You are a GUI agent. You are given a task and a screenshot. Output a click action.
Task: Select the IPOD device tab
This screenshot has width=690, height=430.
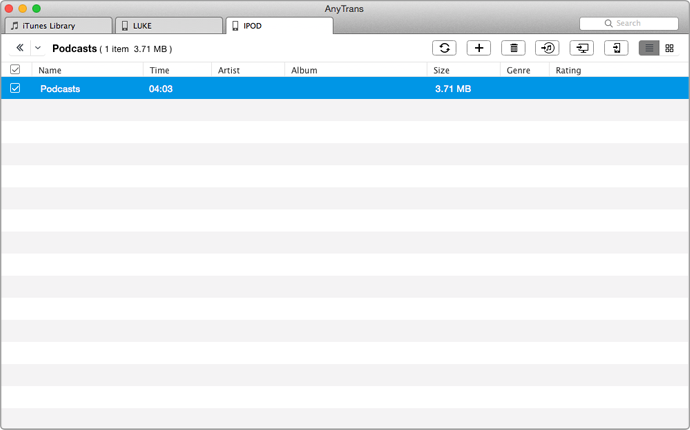click(x=279, y=26)
